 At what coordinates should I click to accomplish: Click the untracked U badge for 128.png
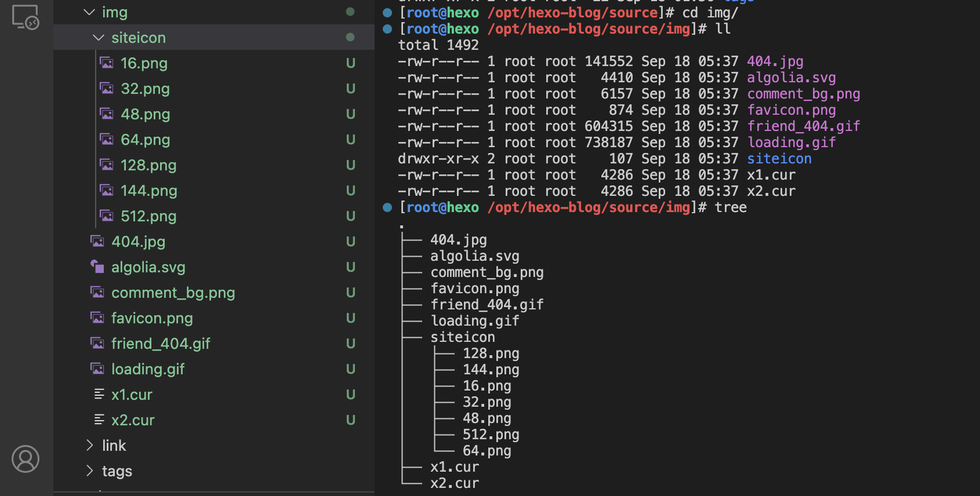coord(350,165)
